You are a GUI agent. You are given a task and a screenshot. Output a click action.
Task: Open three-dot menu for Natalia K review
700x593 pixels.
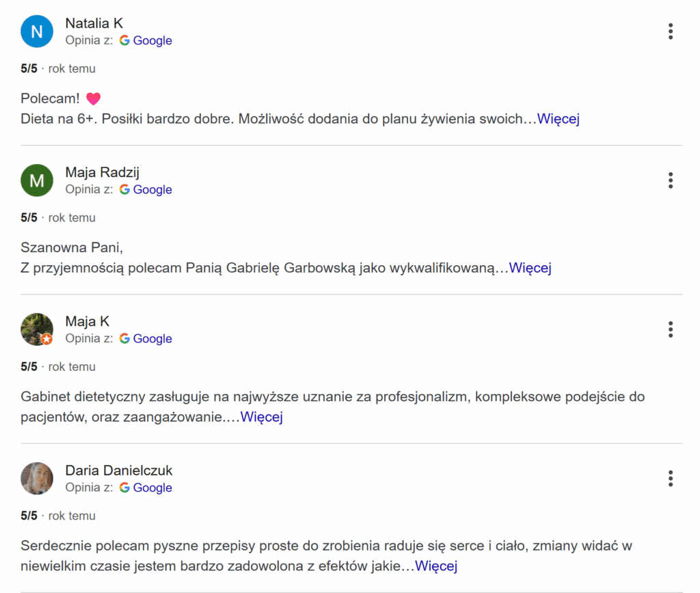[x=671, y=31]
